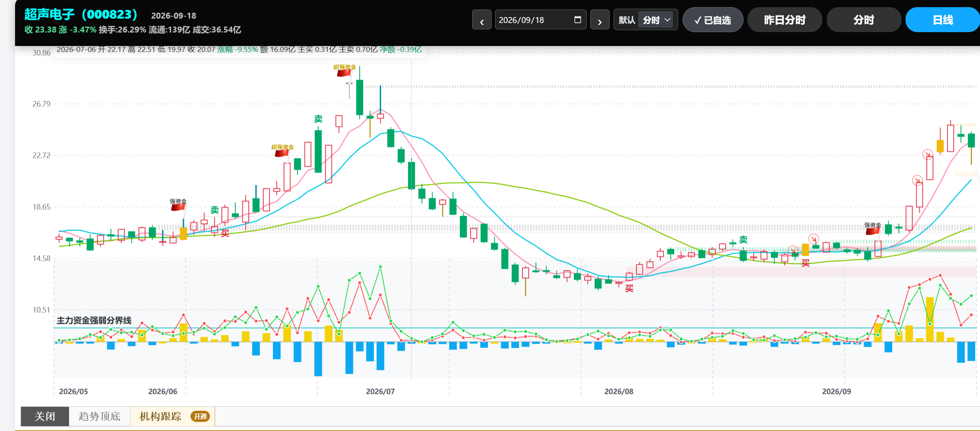Go to next date with right arrow
980x431 pixels.
click(x=600, y=20)
